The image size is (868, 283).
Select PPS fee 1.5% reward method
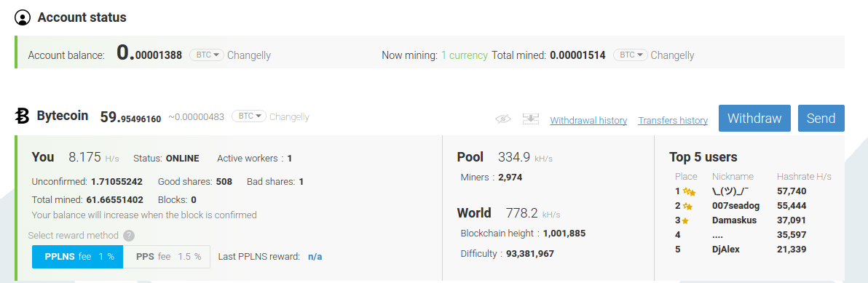pos(167,257)
